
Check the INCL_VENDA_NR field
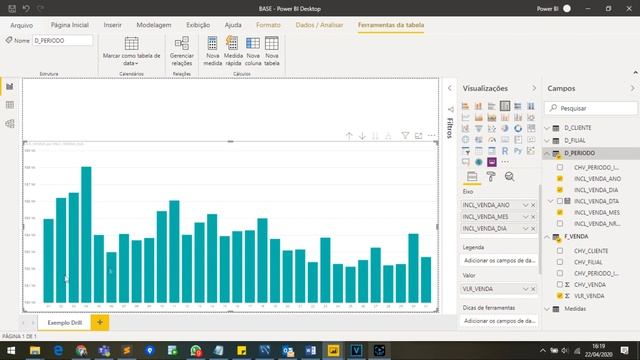click(x=560, y=224)
